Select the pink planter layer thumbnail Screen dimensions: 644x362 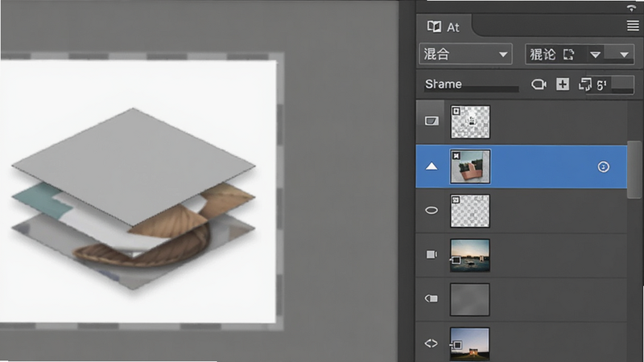tap(470, 167)
